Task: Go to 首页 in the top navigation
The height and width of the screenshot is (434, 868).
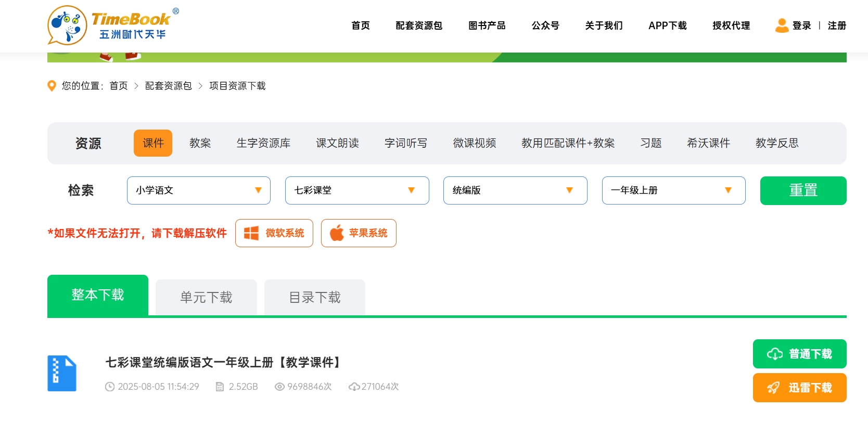Action: point(361,25)
